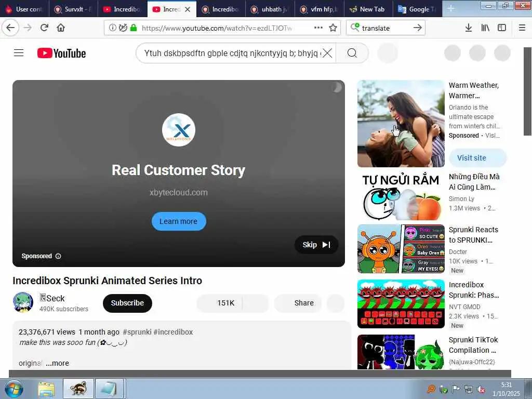Open the YouTube guide hamburger menu
The width and height of the screenshot is (532, 399).
(19, 53)
